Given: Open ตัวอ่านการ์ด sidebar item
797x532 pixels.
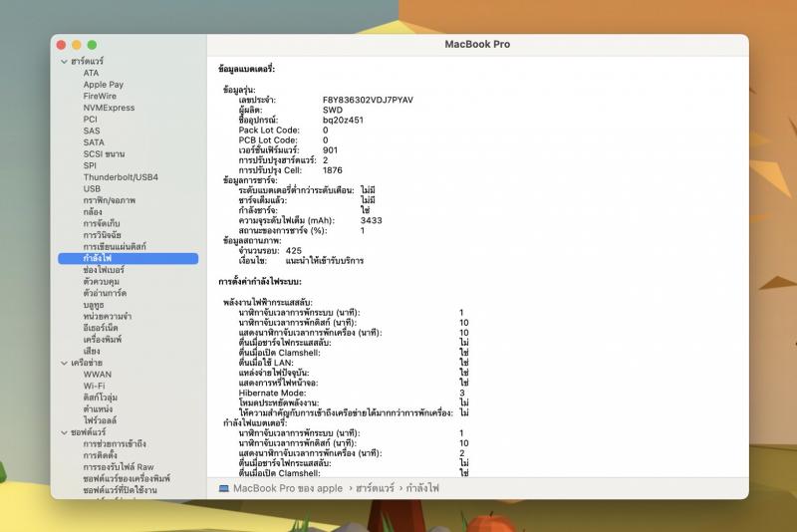Looking at the screenshot, I should (105, 293).
